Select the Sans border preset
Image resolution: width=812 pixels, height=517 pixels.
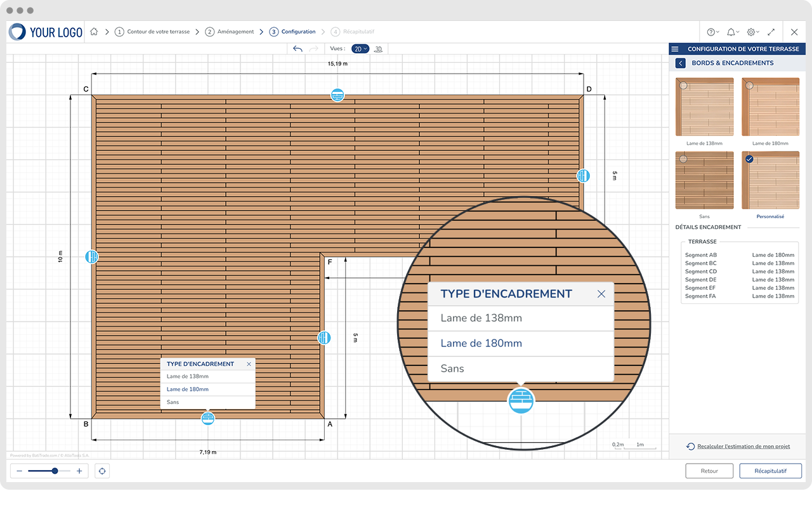704,180
